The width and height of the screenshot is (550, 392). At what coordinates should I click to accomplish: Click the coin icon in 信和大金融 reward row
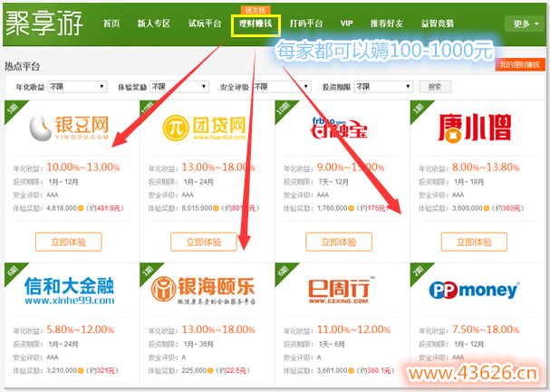click(81, 370)
